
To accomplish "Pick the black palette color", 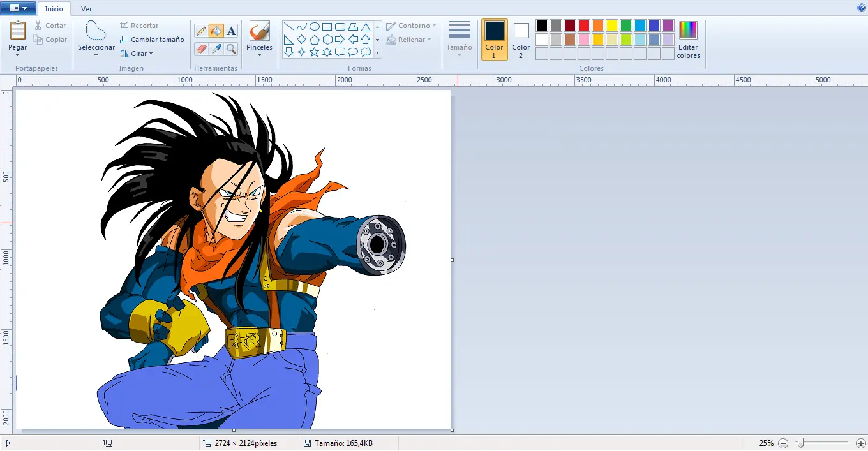I will pos(542,26).
